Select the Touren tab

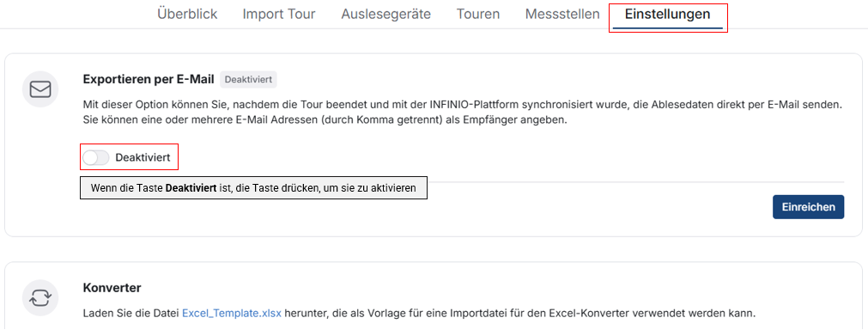478,14
